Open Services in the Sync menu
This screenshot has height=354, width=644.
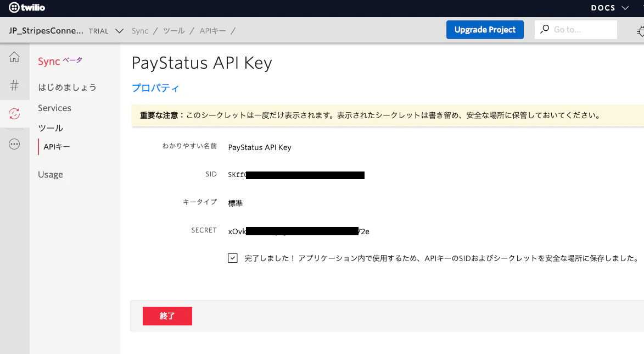(x=54, y=108)
